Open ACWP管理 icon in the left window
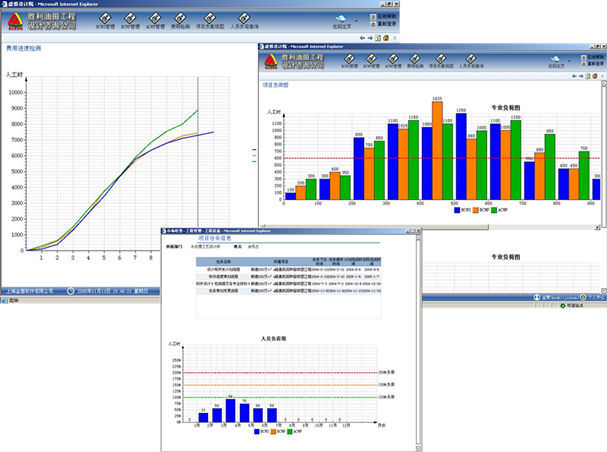The image size is (607, 452). click(x=153, y=18)
